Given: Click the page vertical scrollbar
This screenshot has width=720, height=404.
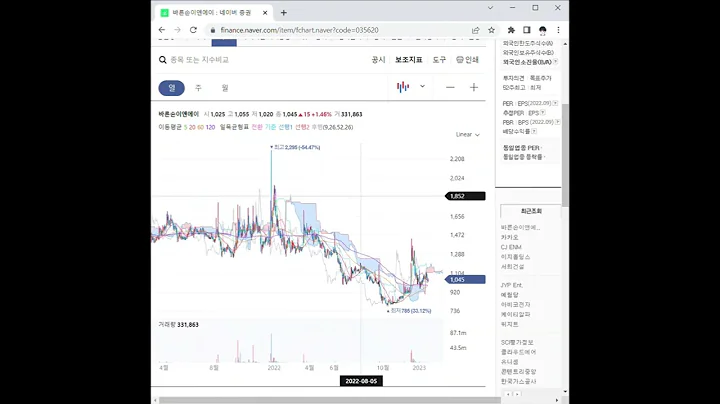Looking at the screenshot, I should (565, 155).
